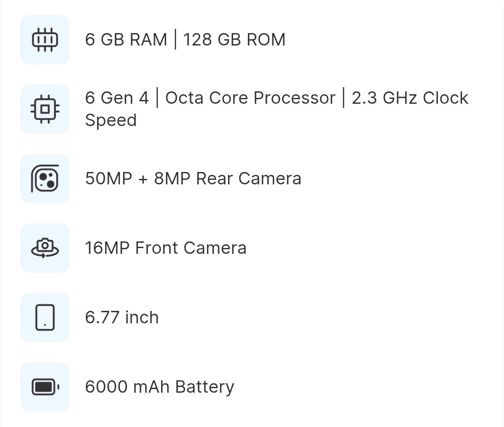Screen dimensions: 504x427
Task: Select the processor CPU icon
Action: pos(45,109)
